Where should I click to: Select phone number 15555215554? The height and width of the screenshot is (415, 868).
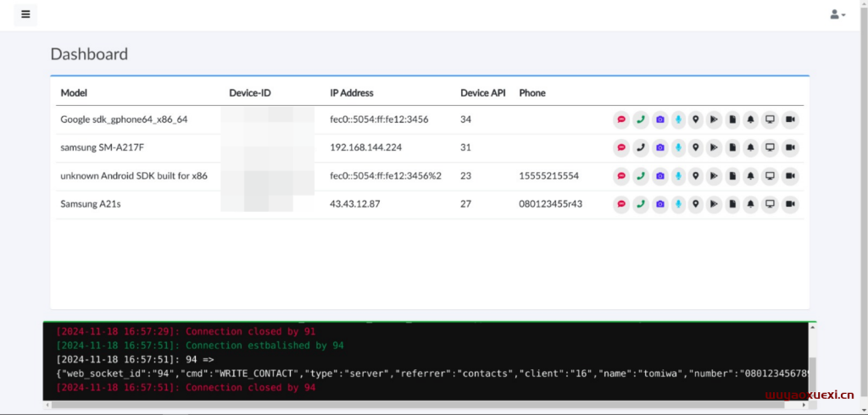(x=549, y=176)
